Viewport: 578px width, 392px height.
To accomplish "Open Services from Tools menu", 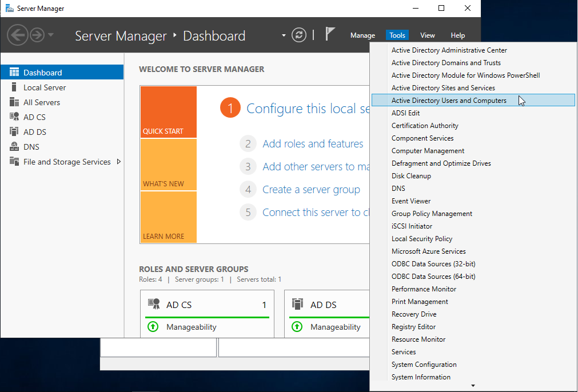I will [x=473, y=352].
